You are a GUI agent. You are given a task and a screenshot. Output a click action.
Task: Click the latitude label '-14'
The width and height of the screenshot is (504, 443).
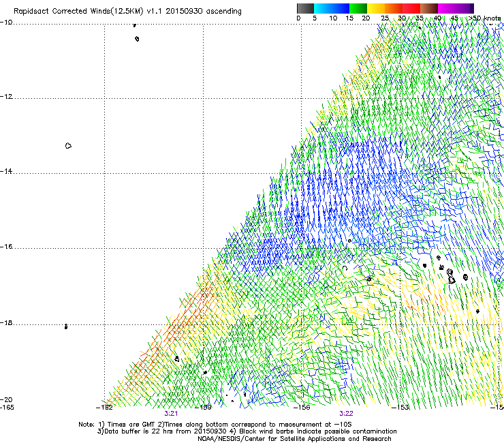click(6, 171)
